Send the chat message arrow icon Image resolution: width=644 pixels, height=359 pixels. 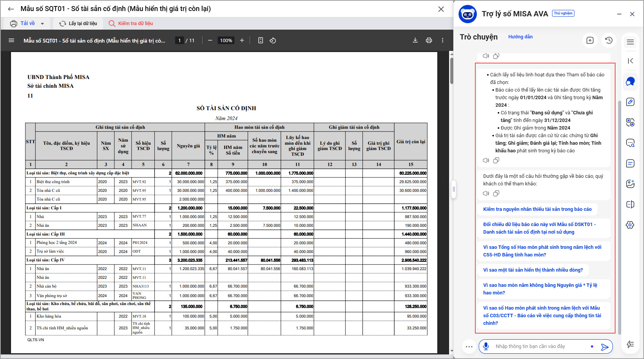point(604,346)
